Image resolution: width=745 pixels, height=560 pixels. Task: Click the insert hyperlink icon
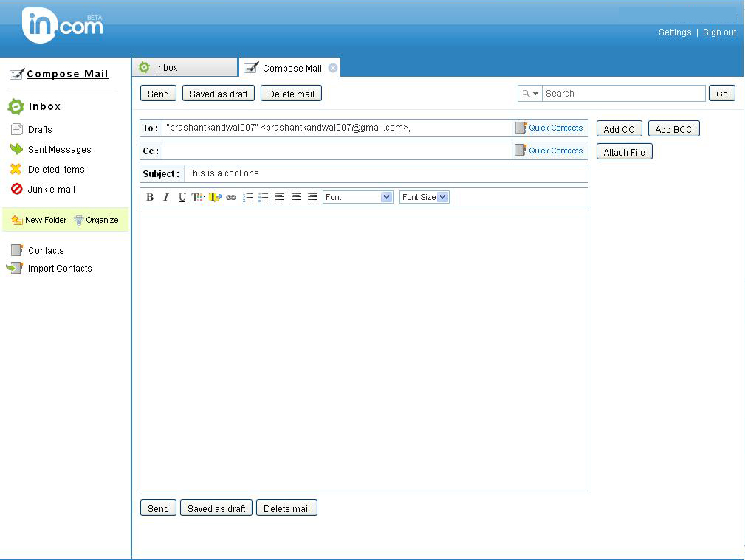pyautogui.click(x=231, y=198)
